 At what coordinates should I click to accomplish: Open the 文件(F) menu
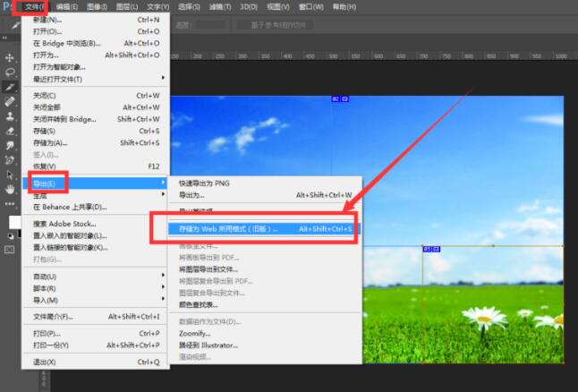pos(35,7)
